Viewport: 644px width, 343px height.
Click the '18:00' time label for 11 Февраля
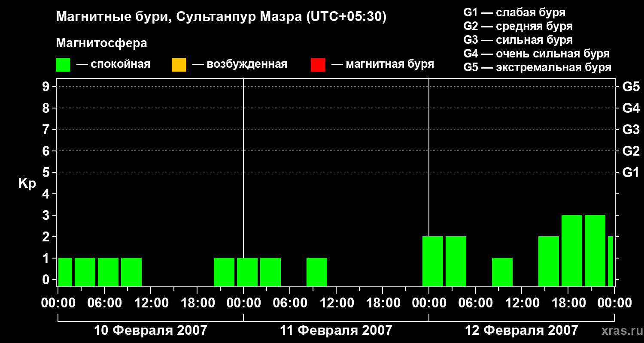pos(383,303)
